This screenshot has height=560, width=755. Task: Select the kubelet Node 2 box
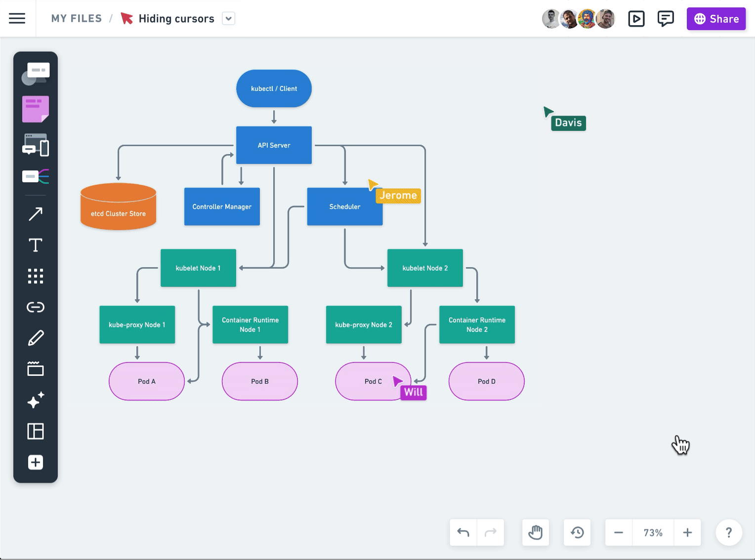point(425,268)
